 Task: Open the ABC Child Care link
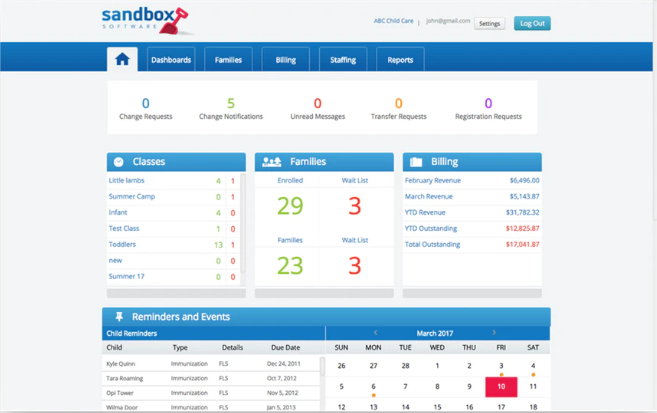[x=393, y=21]
